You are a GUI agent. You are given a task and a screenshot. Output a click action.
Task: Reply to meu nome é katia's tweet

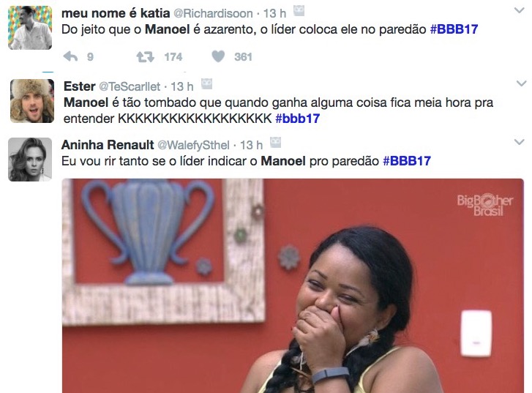(70, 56)
